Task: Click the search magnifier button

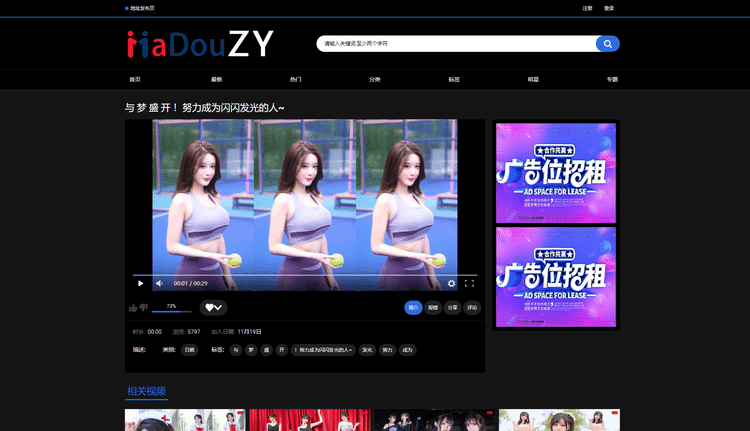Action: pos(607,44)
